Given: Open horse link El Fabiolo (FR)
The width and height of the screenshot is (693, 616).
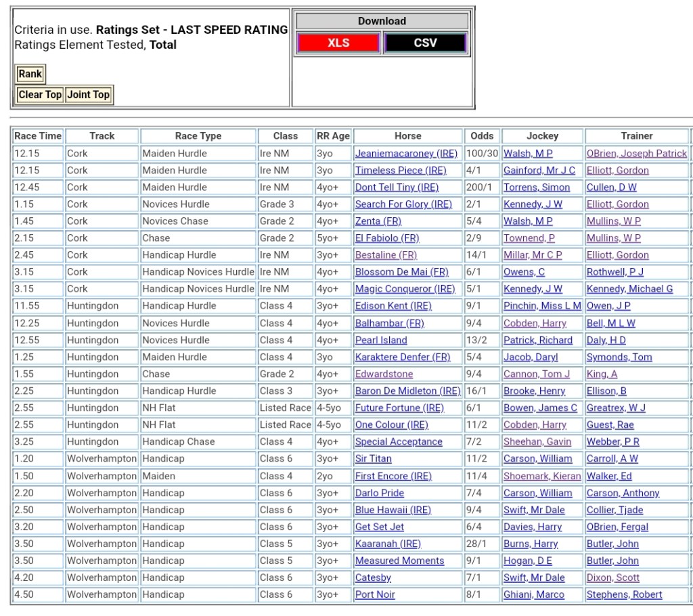Looking at the screenshot, I should click(387, 238).
